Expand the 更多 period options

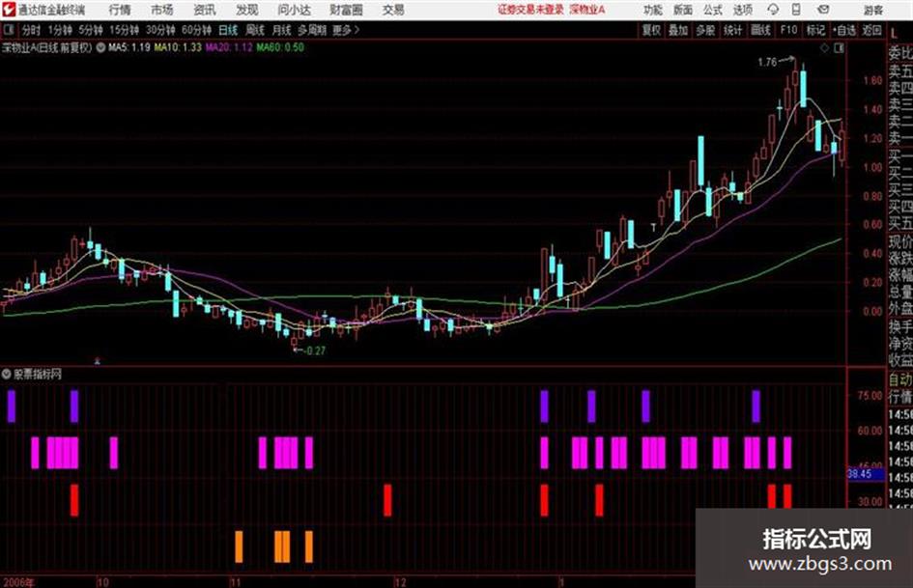coord(345,30)
